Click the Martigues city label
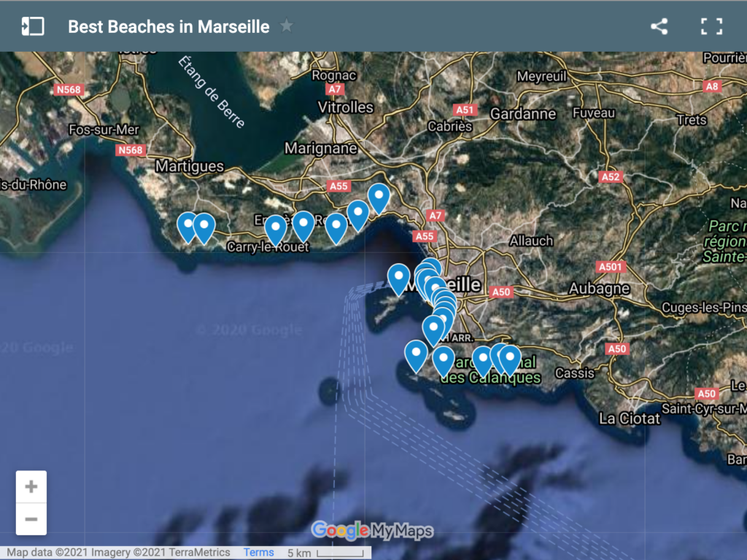This screenshot has height=560, width=747. click(x=190, y=166)
